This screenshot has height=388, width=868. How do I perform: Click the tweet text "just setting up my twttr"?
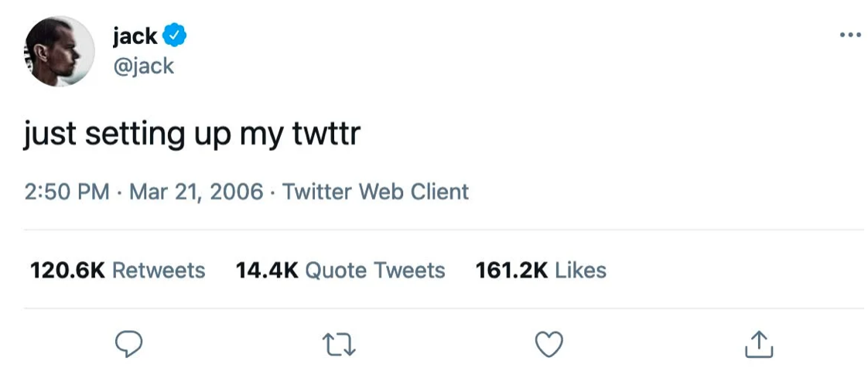193,135
